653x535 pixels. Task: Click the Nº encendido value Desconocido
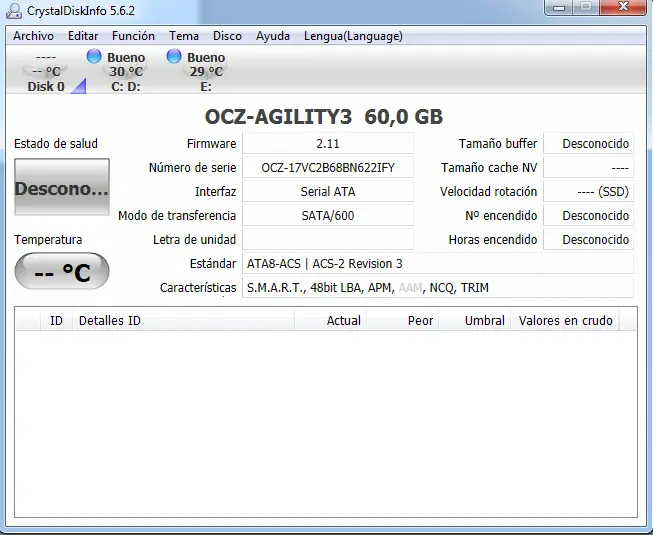coord(588,216)
